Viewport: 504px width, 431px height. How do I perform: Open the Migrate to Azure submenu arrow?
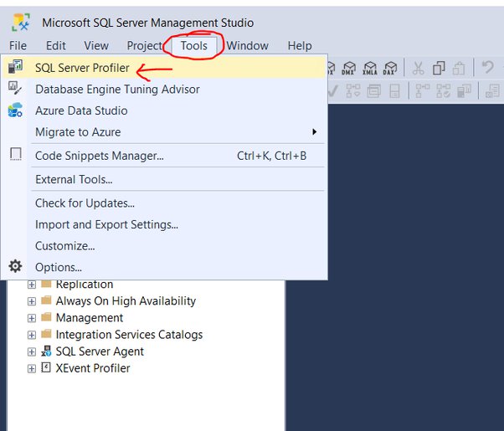[x=314, y=131]
